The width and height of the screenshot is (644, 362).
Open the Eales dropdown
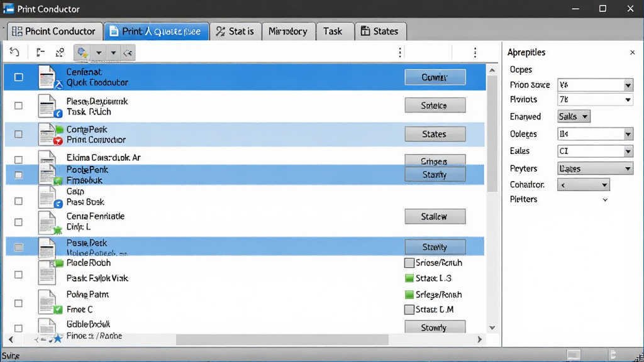595,151
